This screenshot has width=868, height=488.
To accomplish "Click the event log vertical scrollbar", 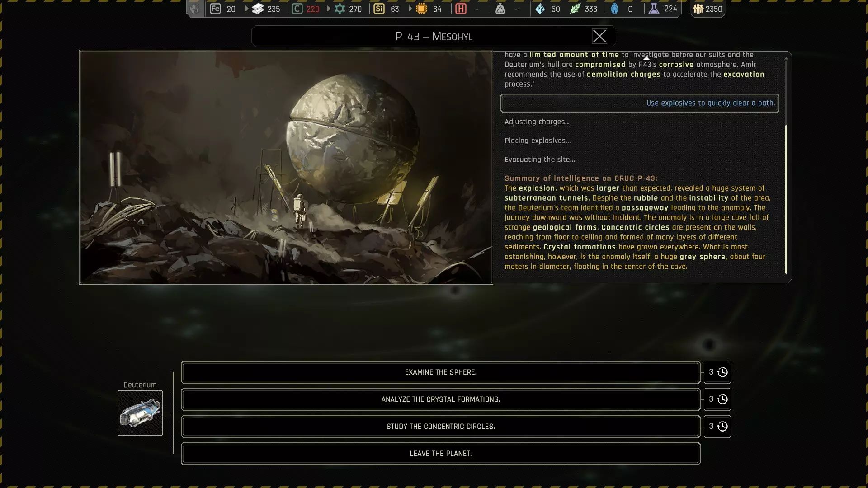I will tap(786, 199).
